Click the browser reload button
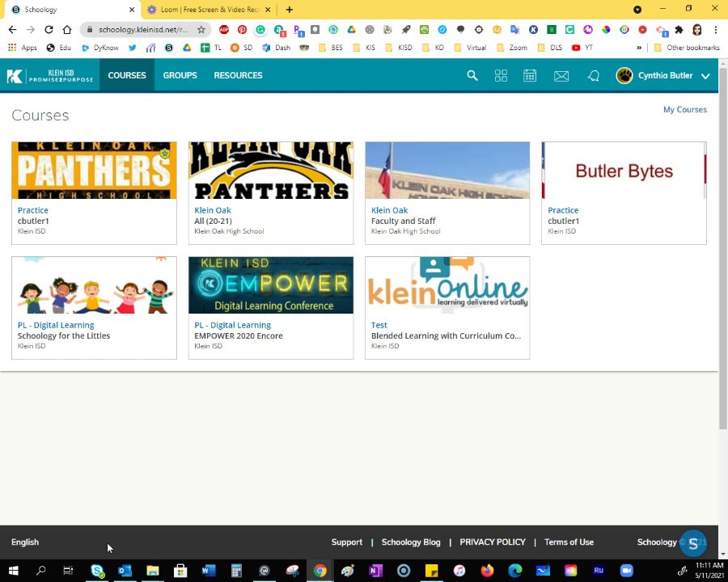The width and height of the screenshot is (728, 582). [x=49, y=30]
